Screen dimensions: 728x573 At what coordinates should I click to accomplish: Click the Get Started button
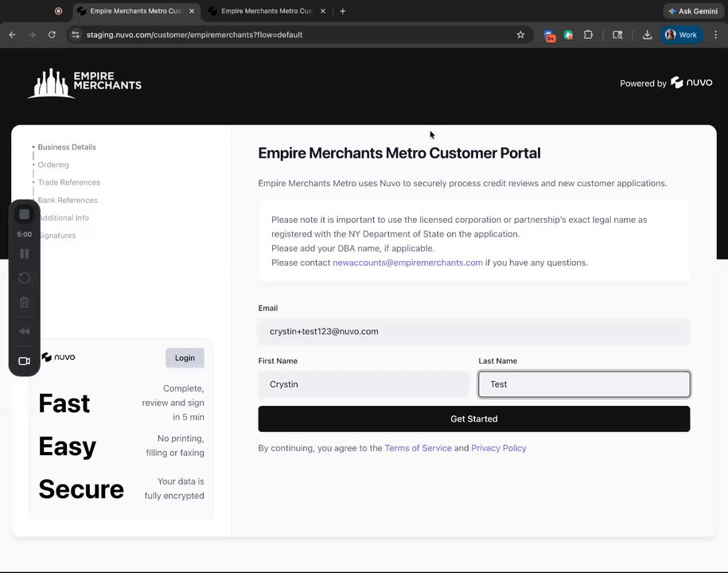point(474,419)
